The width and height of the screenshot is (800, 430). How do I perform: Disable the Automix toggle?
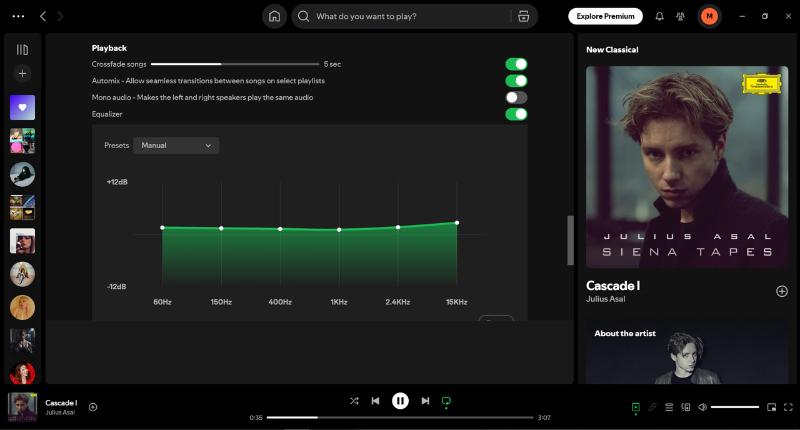(x=516, y=81)
